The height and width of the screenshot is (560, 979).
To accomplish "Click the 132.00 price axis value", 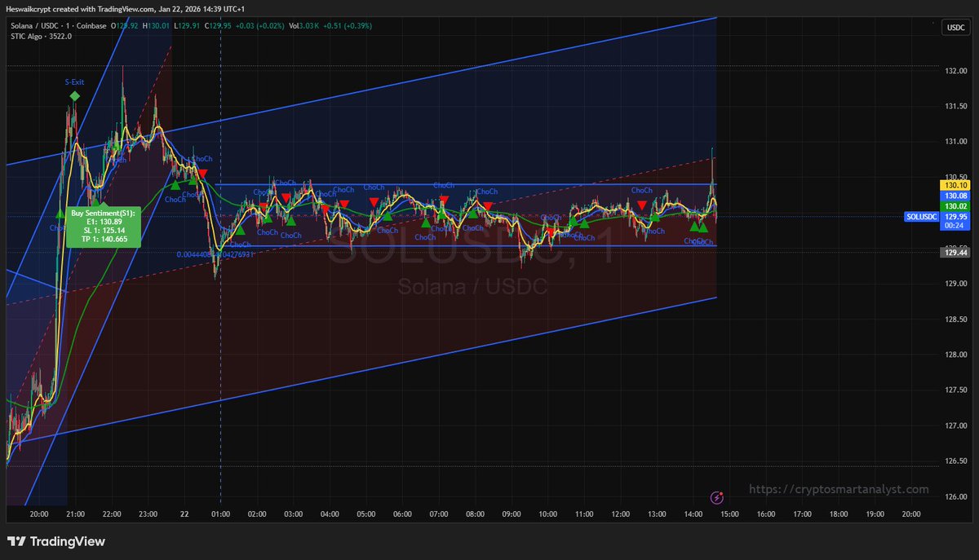I will pos(955,71).
